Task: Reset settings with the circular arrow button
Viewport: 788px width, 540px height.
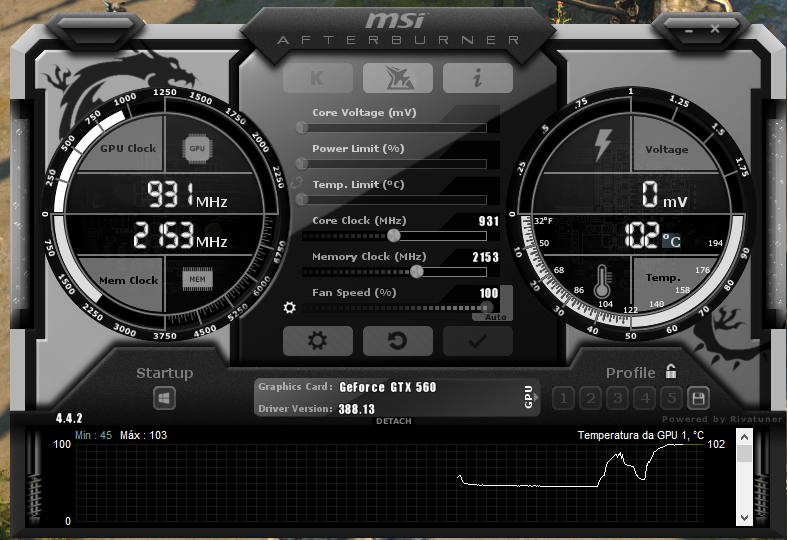Action: click(x=398, y=341)
